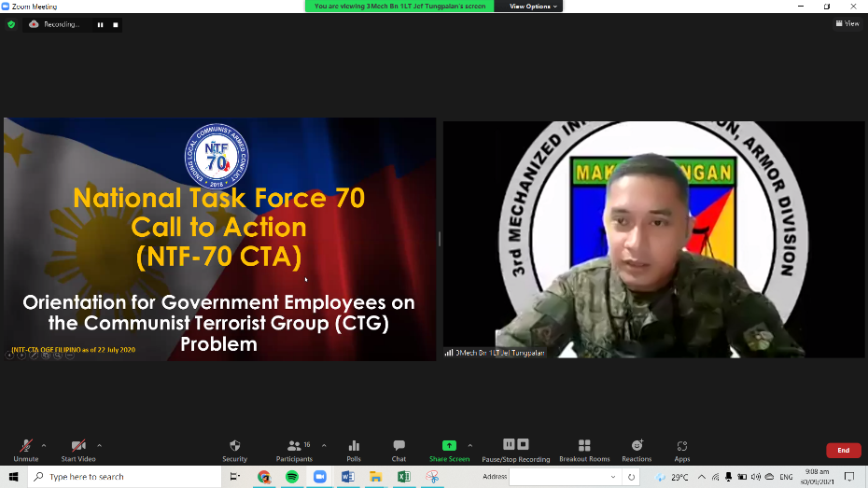This screenshot has width=868, height=488.
Task: Open the Chat panel
Action: (399, 451)
